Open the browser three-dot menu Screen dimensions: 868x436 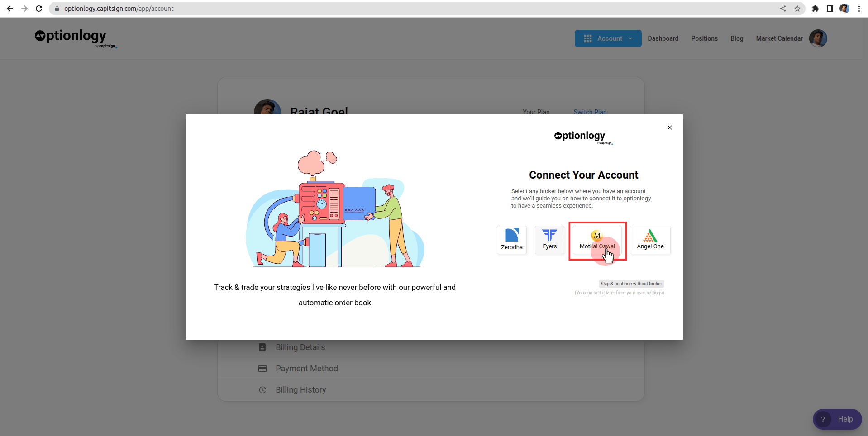click(x=859, y=9)
